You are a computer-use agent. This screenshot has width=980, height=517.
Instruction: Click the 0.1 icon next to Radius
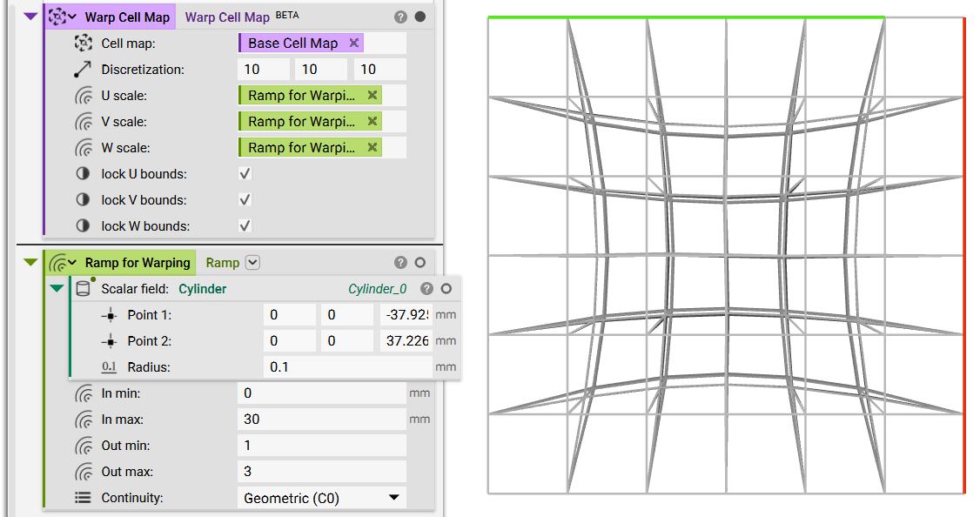coord(108,366)
